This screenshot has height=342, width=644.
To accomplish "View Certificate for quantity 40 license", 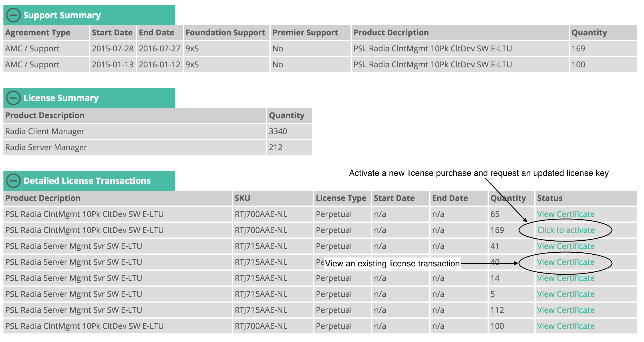I will pos(566,262).
